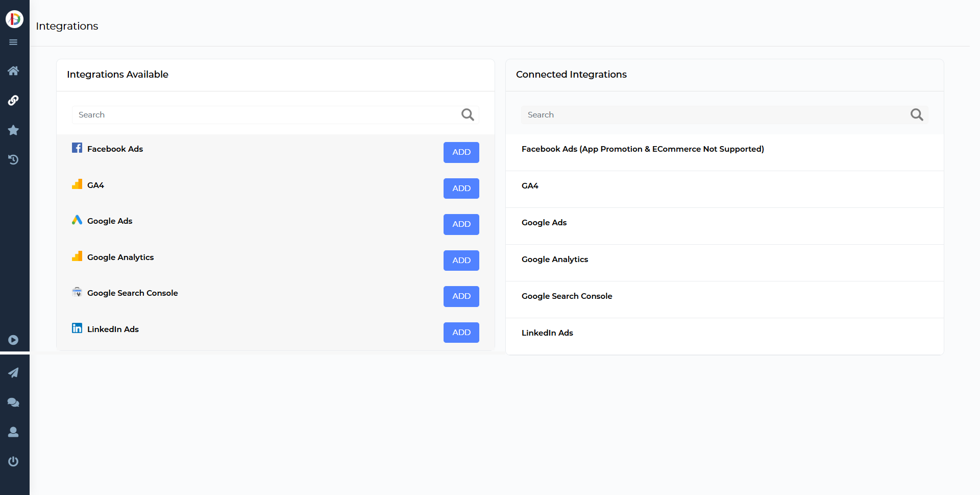Image resolution: width=980 pixels, height=495 pixels.
Task: Click the Connected Integrations panel heading
Action: pos(571,75)
